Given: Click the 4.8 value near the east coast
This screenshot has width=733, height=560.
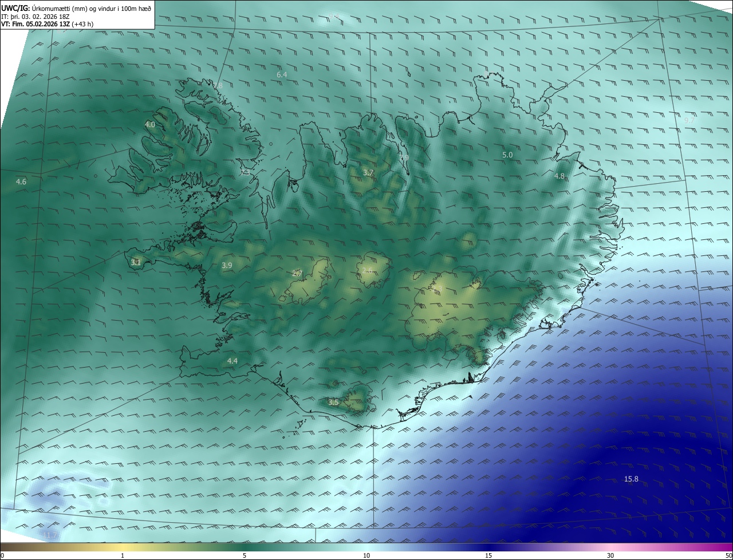Looking at the screenshot, I should point(559,176).
